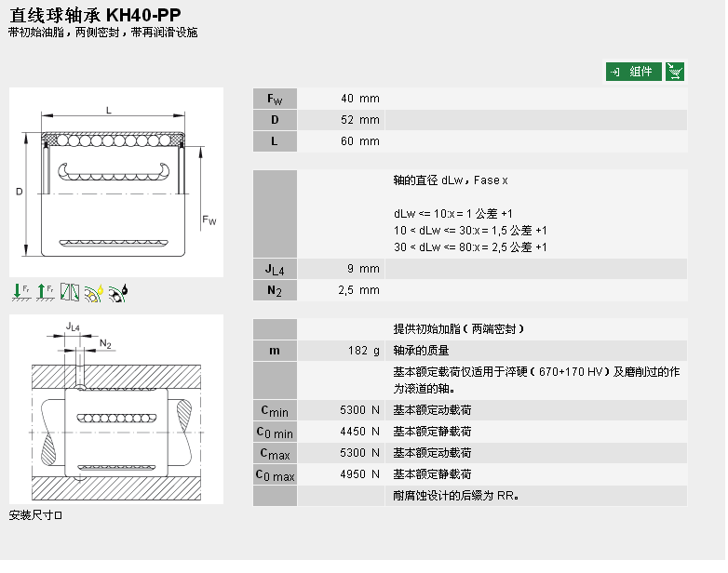Click the 安装尺寸 caption under the drawing

pos(35,514)
